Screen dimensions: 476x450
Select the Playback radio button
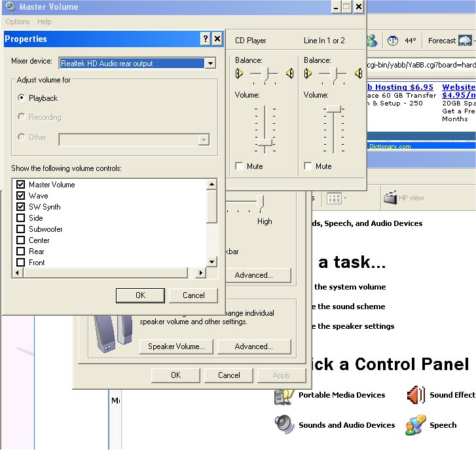(22, 98)
